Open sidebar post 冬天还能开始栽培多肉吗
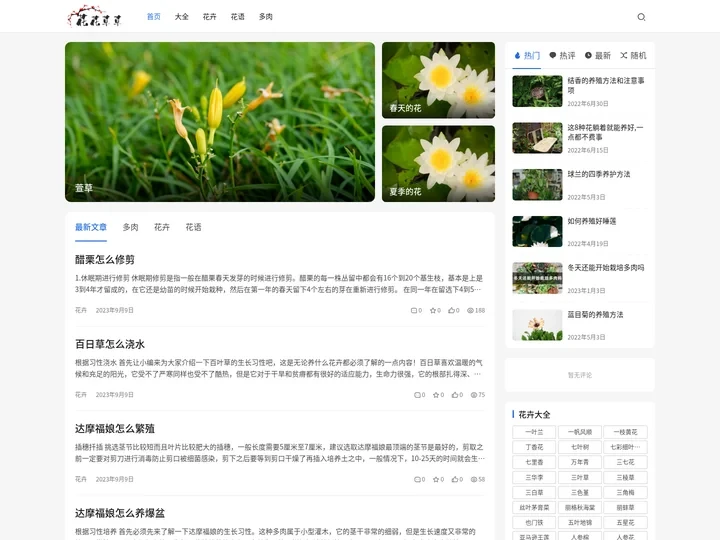This screenshot has height=540, width=720. [x=606, y=268]
